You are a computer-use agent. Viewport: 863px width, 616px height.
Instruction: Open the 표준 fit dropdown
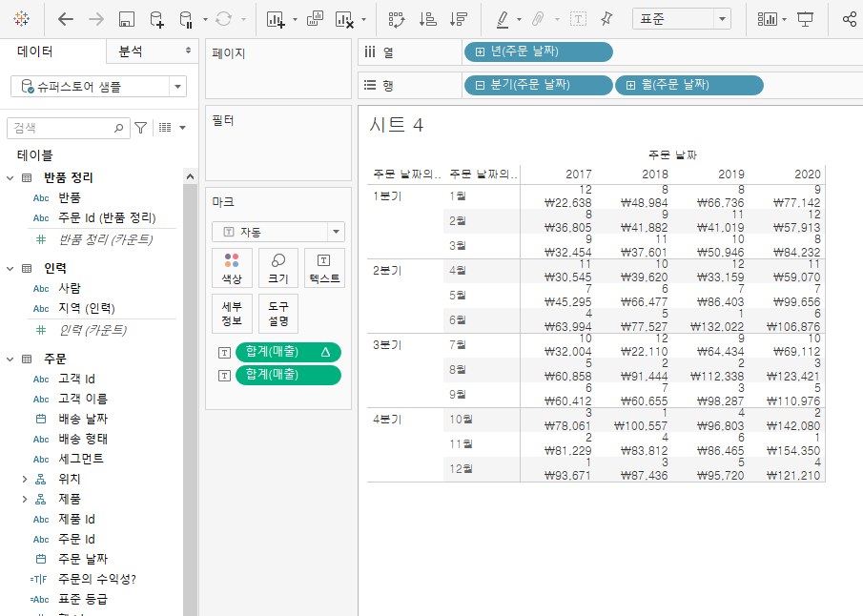click(x=682, y=19)
